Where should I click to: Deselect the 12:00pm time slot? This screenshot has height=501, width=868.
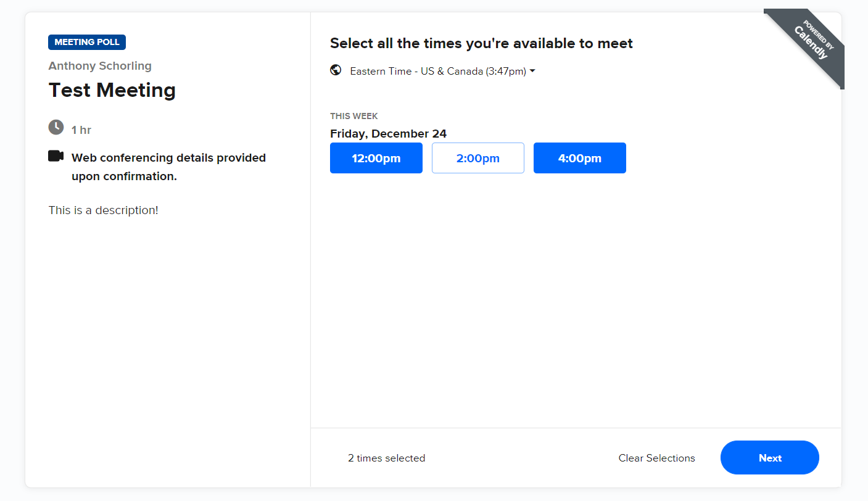tap(376, 158)
